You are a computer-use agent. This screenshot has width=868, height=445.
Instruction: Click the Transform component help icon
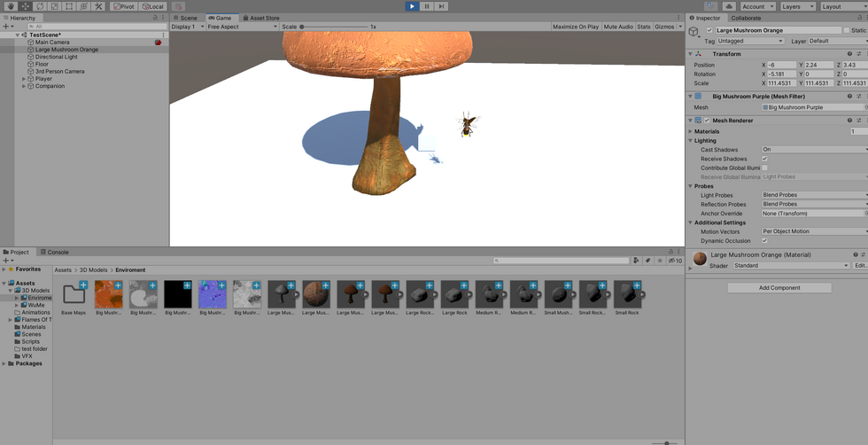click(x=849, y=54)
